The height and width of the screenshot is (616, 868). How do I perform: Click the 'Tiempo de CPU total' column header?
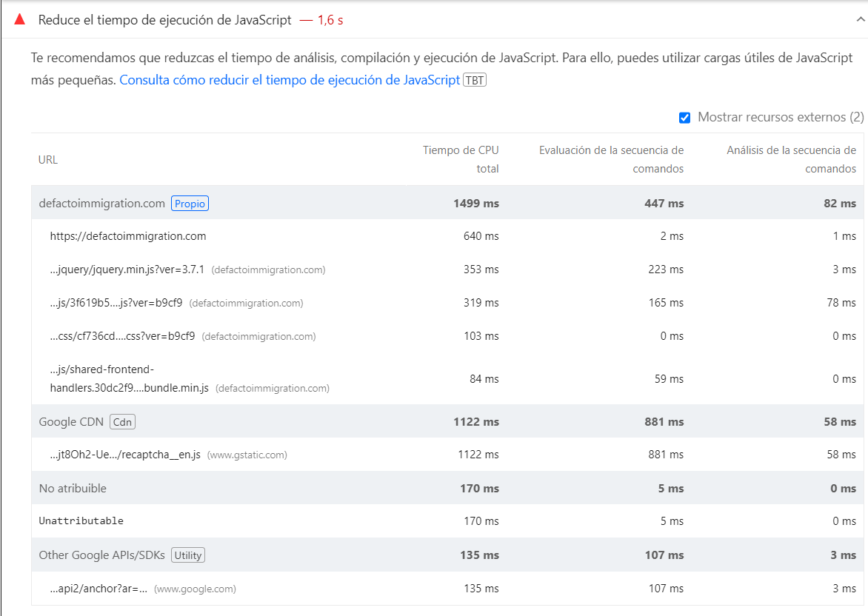(x=461, y=159)
